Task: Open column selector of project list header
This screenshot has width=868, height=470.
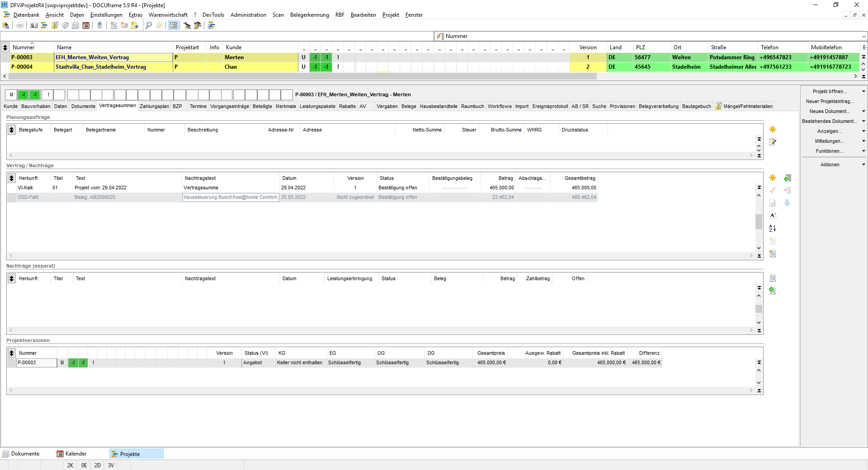Action: [5, 47]
